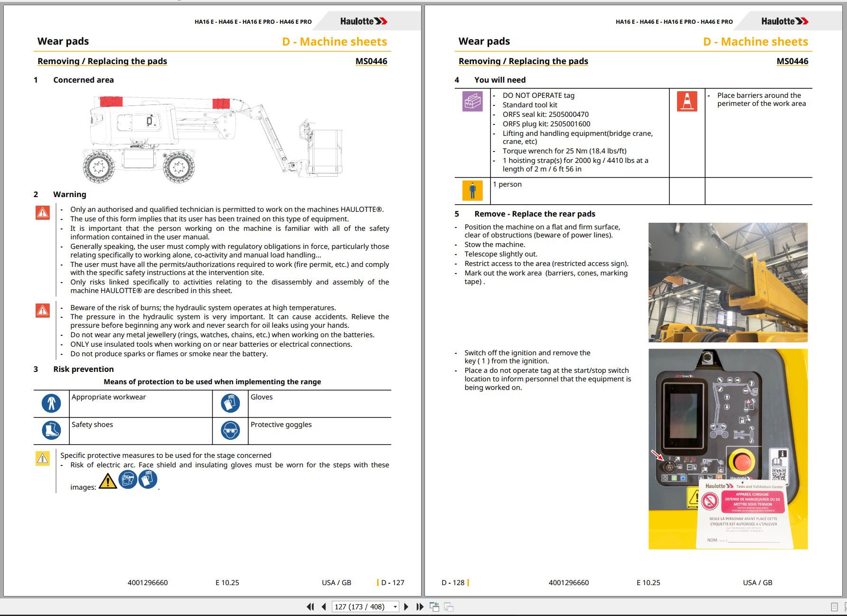Click 'Means of protection to be used' table title
Image resolution: width=847 pixels, height=616 pixels.
[x=212, y=382]
